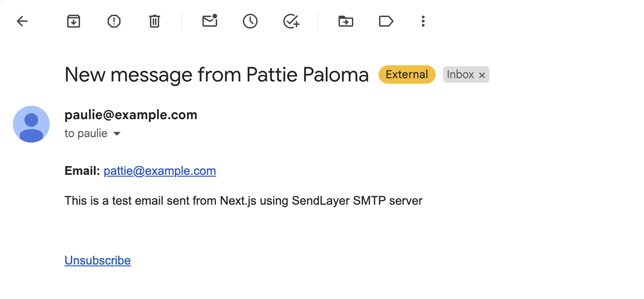Select the paulie@example.com sender name
The image size is (644, 299).
click(131, 115)
